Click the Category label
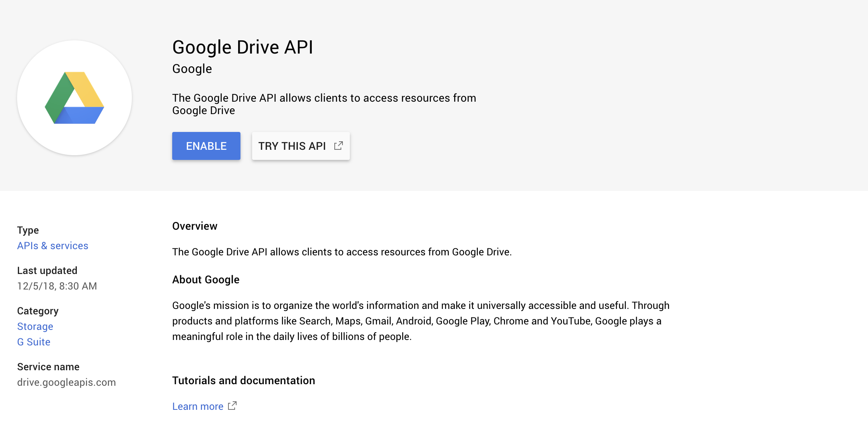Viewport: 868px width, 430px height. (38, 311)
